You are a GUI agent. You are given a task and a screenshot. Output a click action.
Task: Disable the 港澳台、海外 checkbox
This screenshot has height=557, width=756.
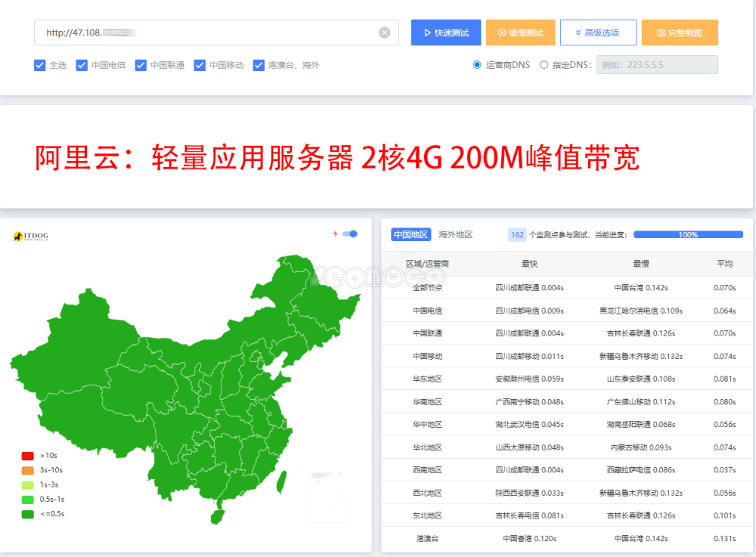pos(259,65)
